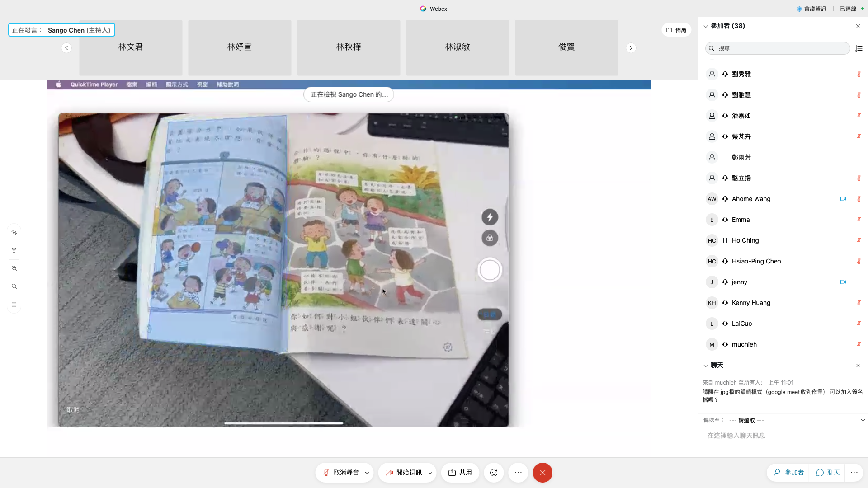The image size is (868, 488).
Task: Click the zoom out magnifier icon
Action: click(x=14, y=286)
